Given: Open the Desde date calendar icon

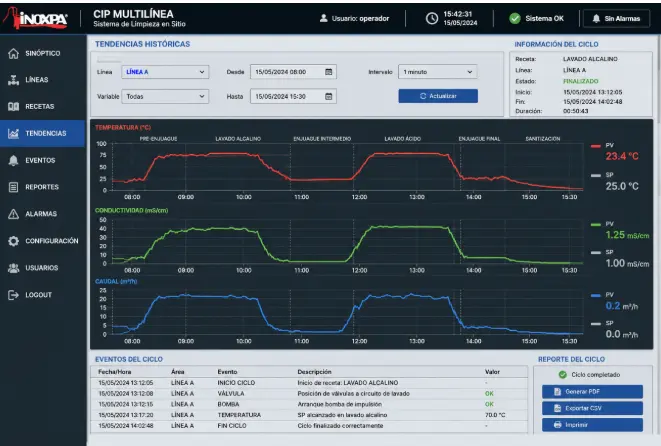Looking at the screenshot, I should 329,72.
